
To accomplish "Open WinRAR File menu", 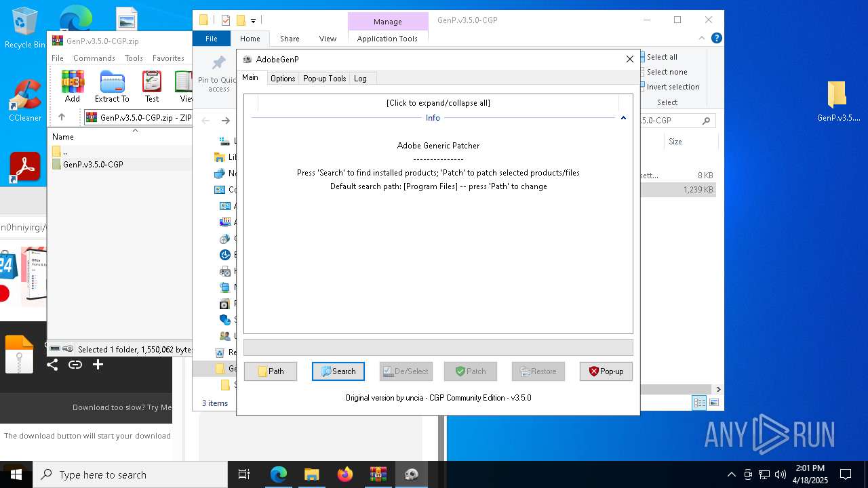I will (58, 58).
